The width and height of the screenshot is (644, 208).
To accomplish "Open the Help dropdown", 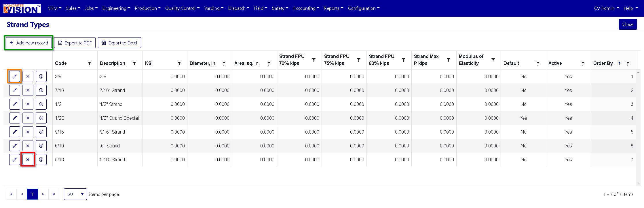I will click(631, 8).
